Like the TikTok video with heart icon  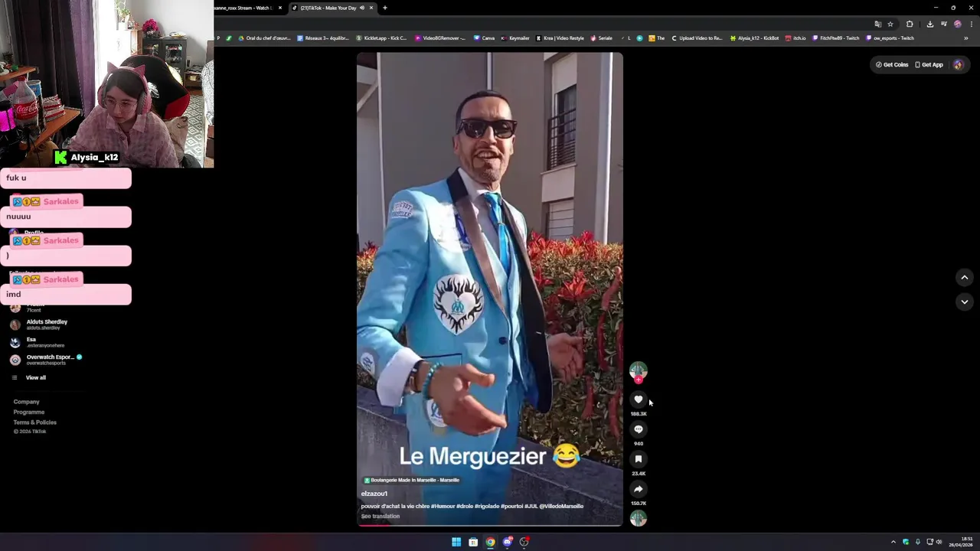(x=639, y=399)
